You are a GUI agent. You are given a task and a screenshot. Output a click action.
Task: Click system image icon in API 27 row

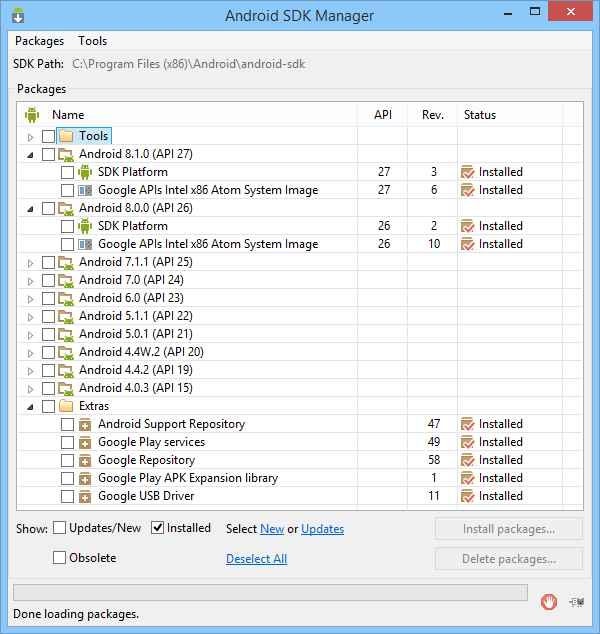coord(85,190)
